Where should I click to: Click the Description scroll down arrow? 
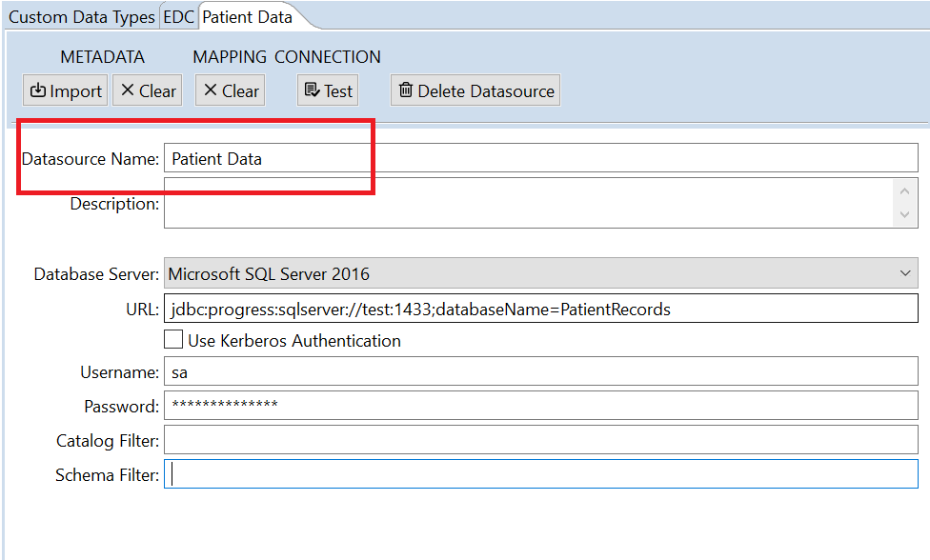click(904, 214)
